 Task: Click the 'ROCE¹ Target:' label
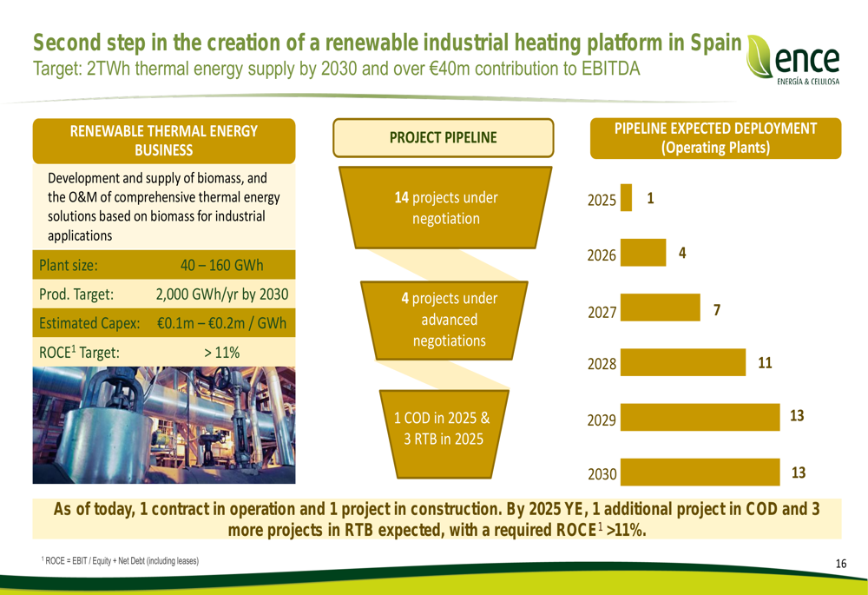point(79,353)
